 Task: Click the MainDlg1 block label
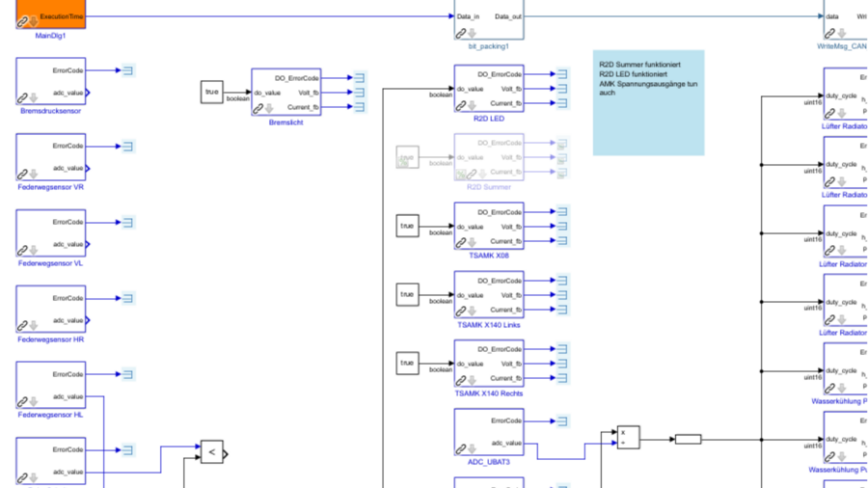click(50, 36)
